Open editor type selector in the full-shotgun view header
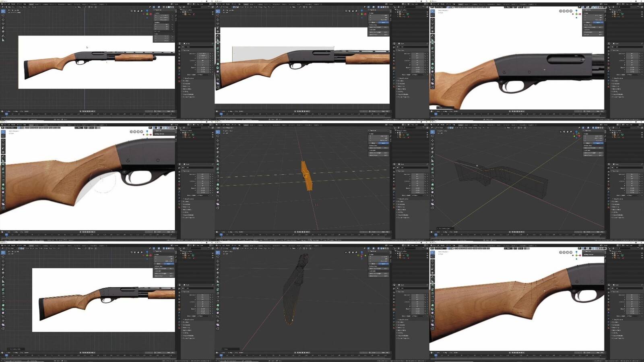Image resolution: width=644 pixels, height=362 pixels. click(x=2, y=7)
